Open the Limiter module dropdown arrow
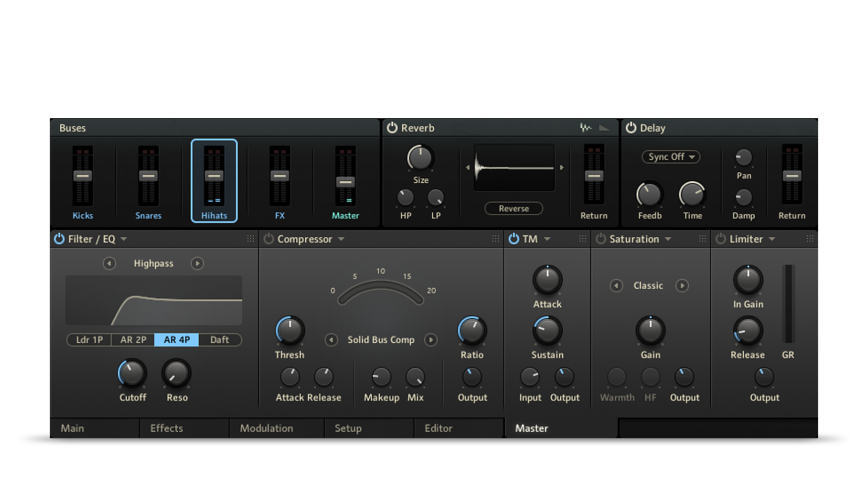 772,239
